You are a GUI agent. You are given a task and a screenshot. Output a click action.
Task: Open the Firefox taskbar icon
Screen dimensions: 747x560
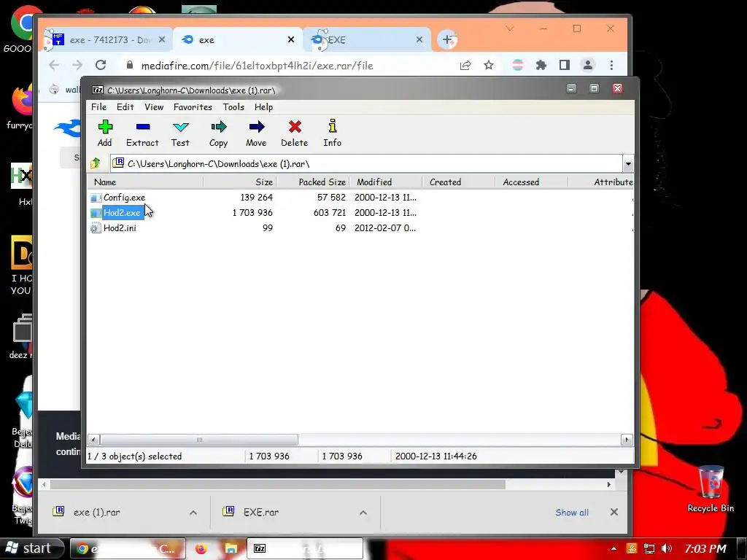point(201,548)
